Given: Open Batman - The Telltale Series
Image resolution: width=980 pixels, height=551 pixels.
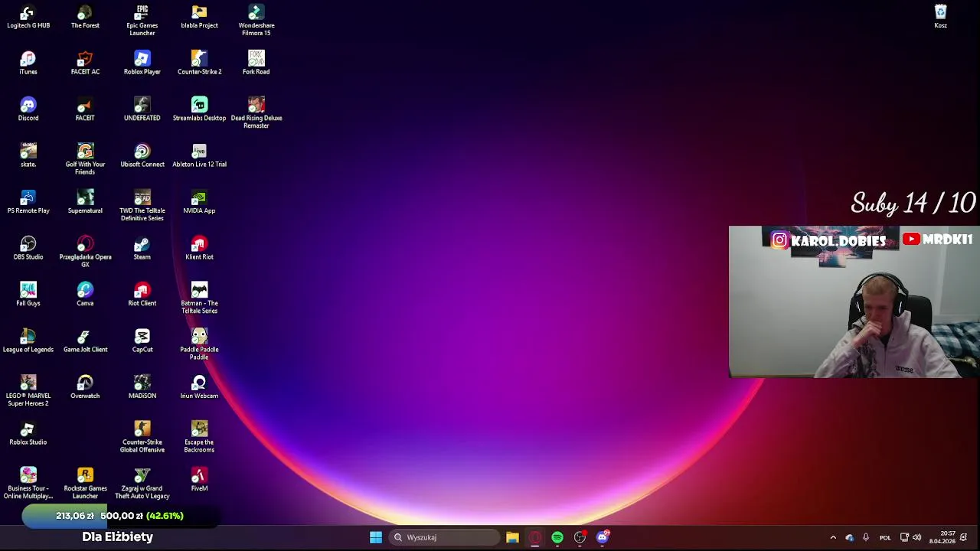Looking at the screenshot, I should pyautogui.click(x=199, y=298).
